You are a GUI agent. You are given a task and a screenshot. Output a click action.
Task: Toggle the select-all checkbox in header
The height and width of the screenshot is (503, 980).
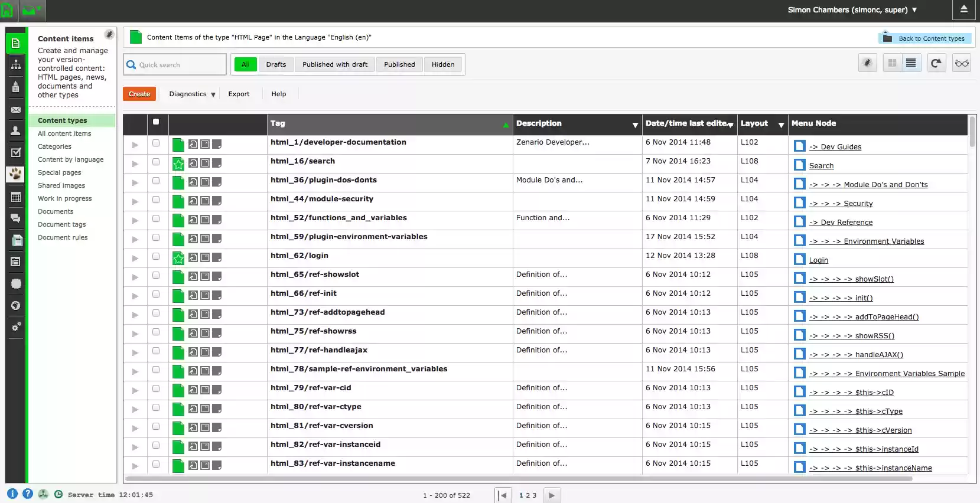[156, 122]
